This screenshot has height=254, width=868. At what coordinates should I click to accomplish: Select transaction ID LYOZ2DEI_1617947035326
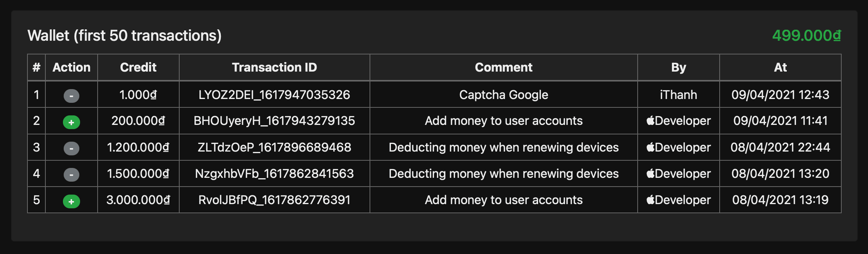pos(274,94)
